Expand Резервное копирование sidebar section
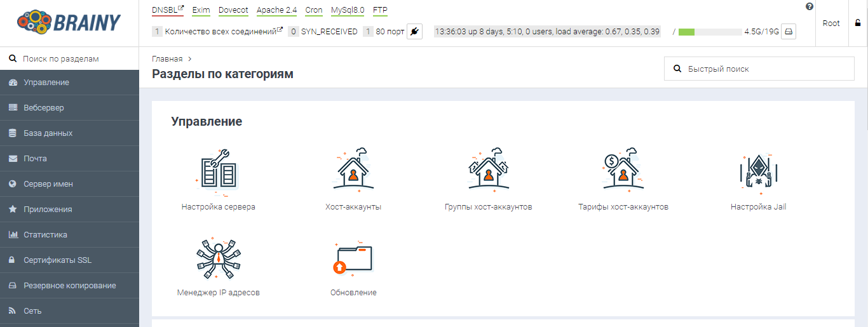Viewport: 868px width, 327px height. point(69,286)
